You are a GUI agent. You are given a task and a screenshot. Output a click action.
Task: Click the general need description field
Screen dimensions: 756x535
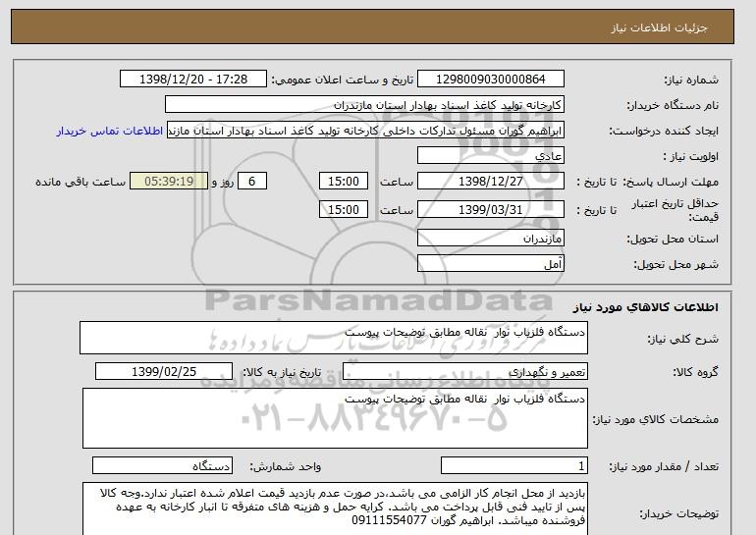[334, 338]
